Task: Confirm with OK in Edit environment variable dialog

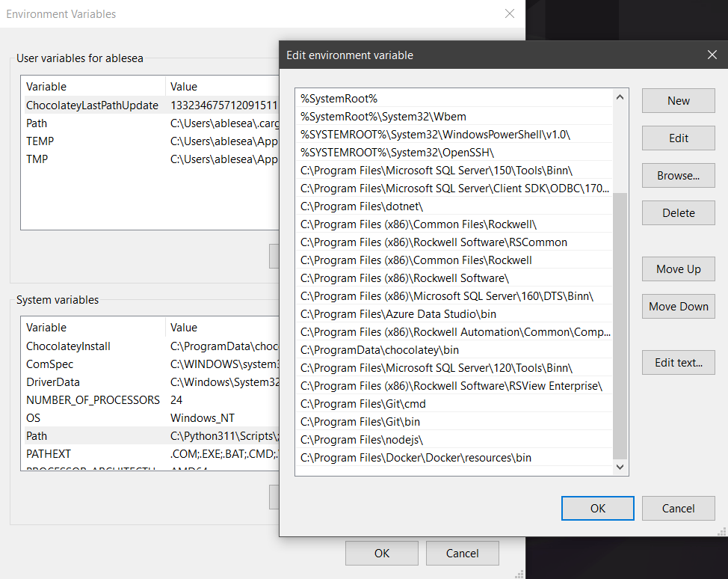Action: pyautogui.click(x=597, y=509)
